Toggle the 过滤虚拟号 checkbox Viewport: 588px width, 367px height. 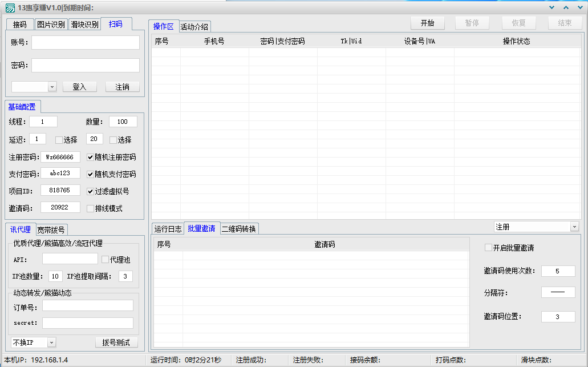[90, 191]
